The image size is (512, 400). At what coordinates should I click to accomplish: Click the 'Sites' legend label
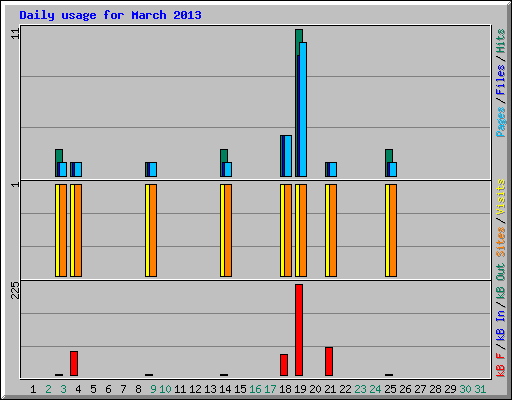(501, 242)
